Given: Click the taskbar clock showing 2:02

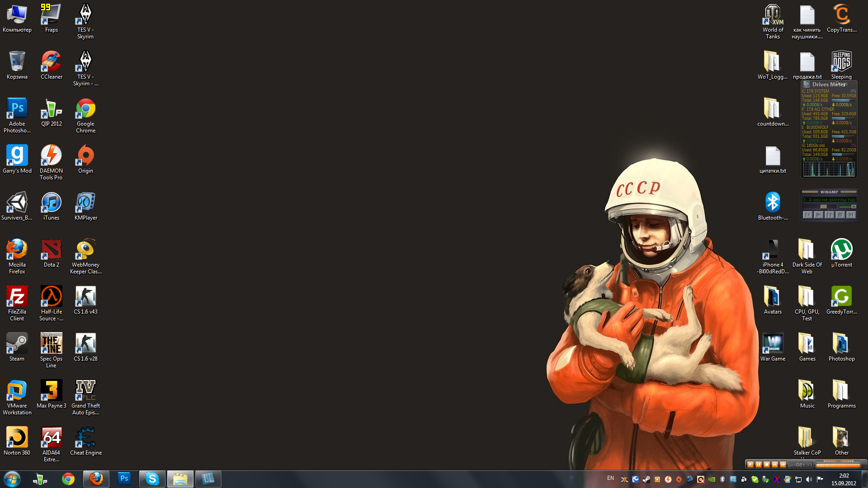Looking at the screenshot, I should click(x=844, y=479).
